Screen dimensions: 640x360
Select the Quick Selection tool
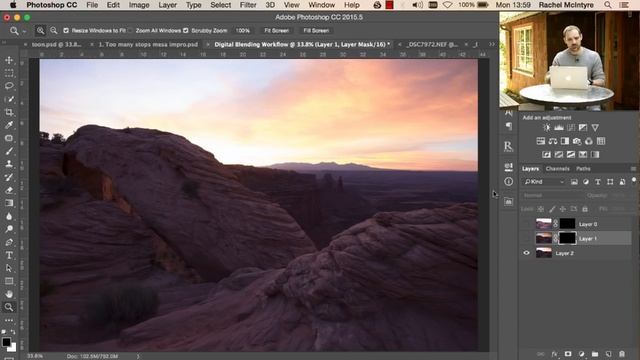(9, 99)
